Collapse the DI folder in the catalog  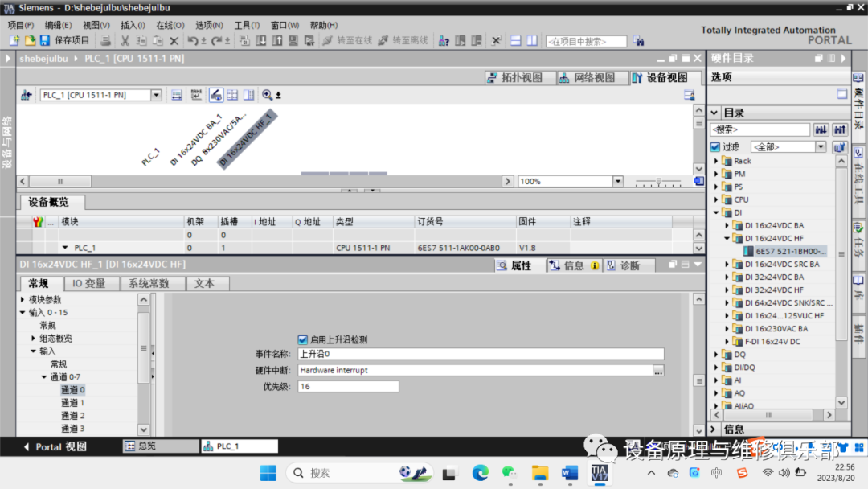point(714,212)
